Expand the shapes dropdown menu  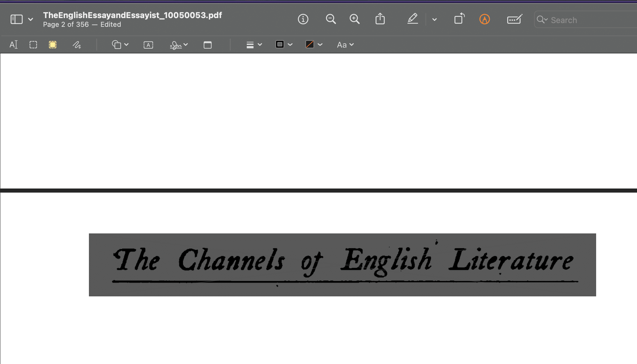click(126, 44)
